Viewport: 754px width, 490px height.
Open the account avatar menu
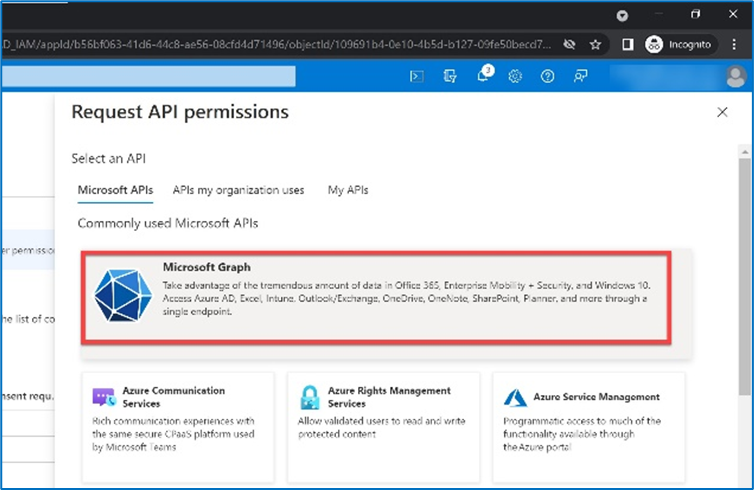(735, 76)
